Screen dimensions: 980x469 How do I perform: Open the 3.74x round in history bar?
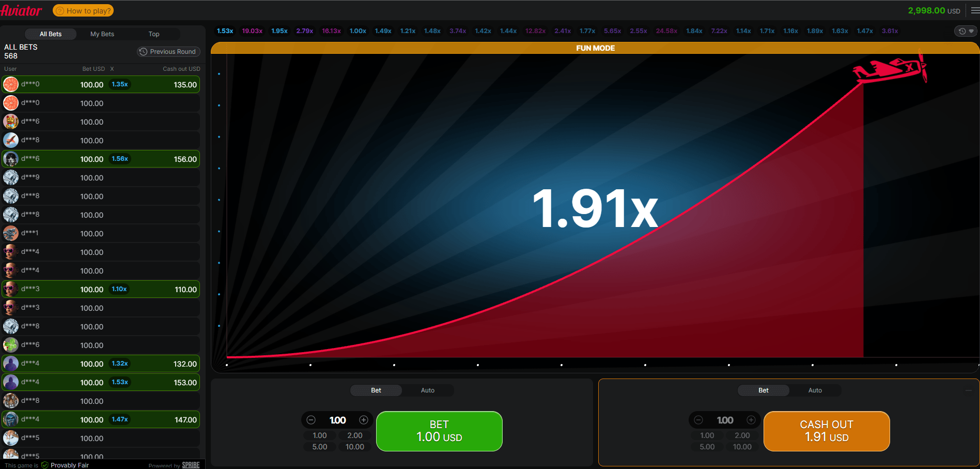[458, 31]
